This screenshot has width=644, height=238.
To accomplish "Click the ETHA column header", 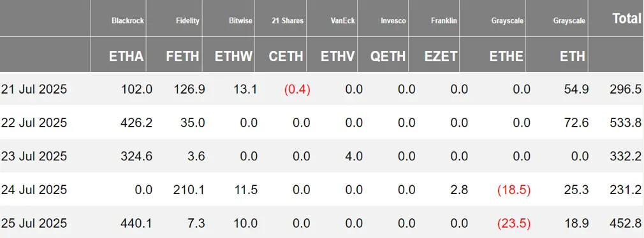I will coord(126,56).
